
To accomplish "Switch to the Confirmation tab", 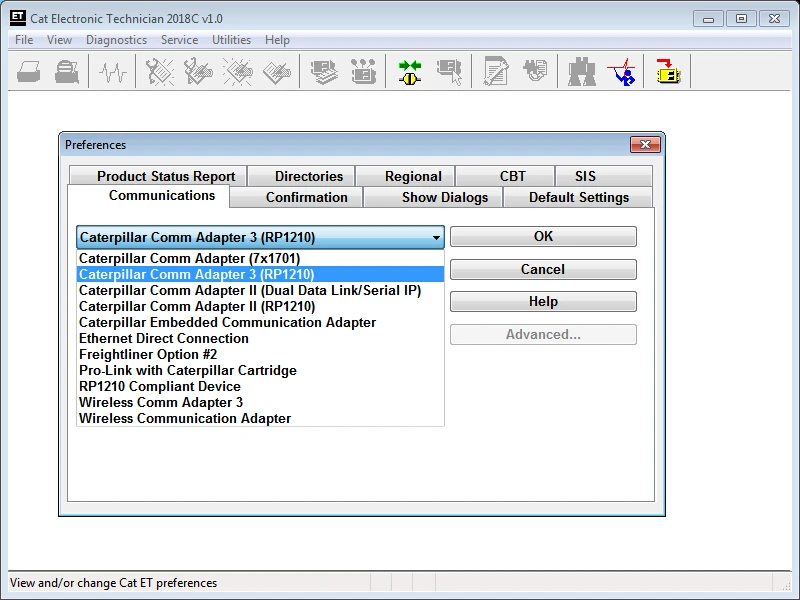I will [x=297, y=197].
